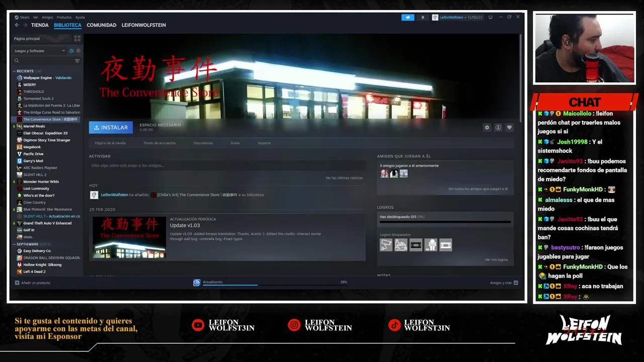Select SILENT HILL 2 in library

(35, 174)
